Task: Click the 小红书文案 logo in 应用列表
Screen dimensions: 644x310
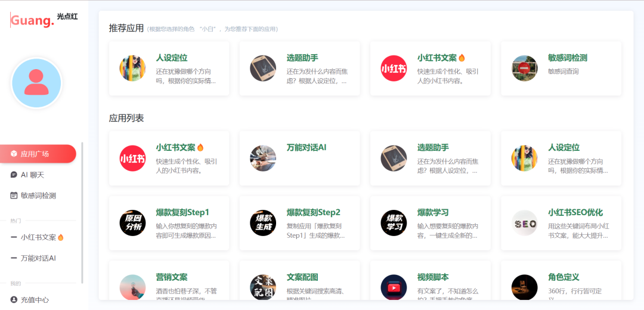Action: [132, 158]
